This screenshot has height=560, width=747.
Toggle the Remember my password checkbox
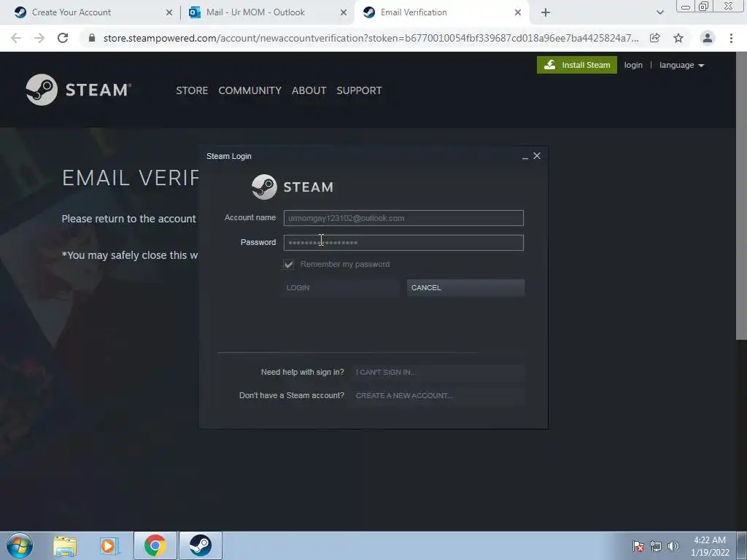pyautogui.click(x=289, y=264)
